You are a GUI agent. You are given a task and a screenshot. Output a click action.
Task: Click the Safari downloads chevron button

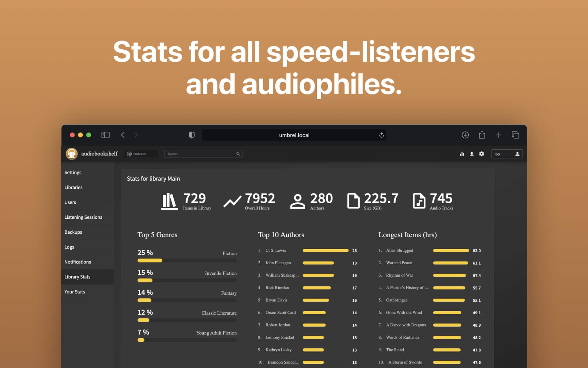pyautogui.click(x=465, y=135)
